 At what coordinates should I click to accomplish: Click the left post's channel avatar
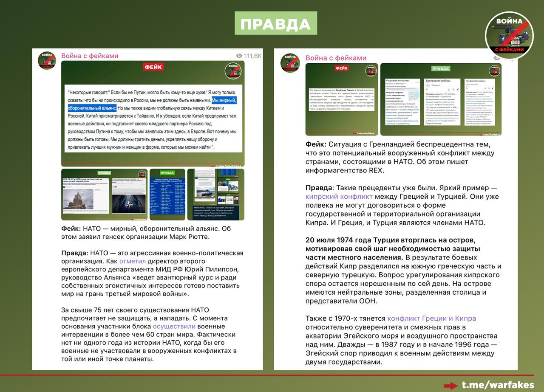[x=47, y=60]
